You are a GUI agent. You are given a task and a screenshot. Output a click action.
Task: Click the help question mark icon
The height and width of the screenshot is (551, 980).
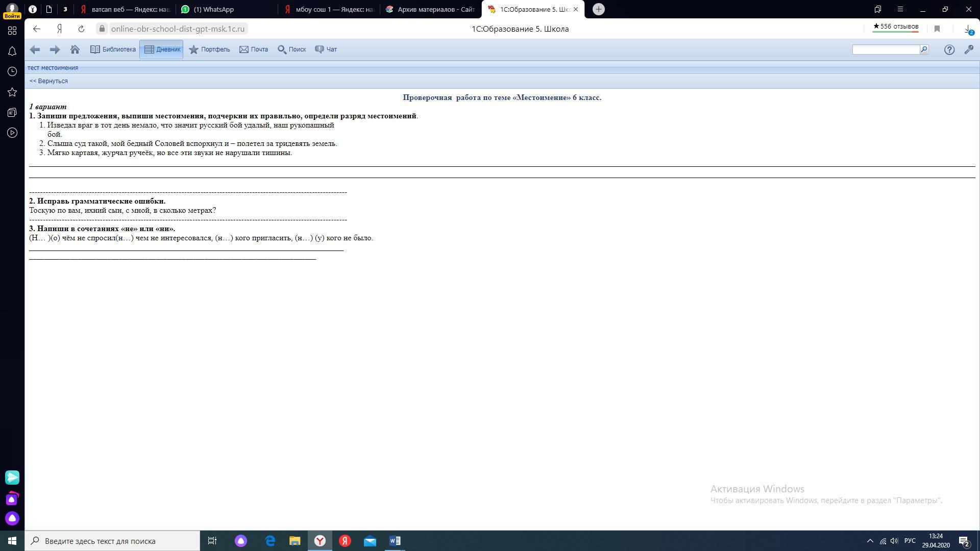(949, 49)
